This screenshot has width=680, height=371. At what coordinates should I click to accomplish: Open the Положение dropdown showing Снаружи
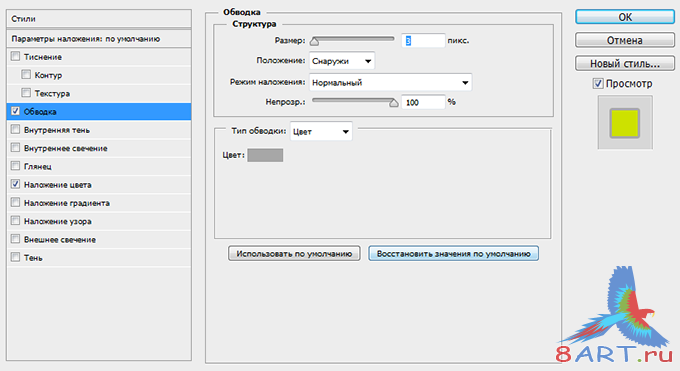click(x=342, y=61)
